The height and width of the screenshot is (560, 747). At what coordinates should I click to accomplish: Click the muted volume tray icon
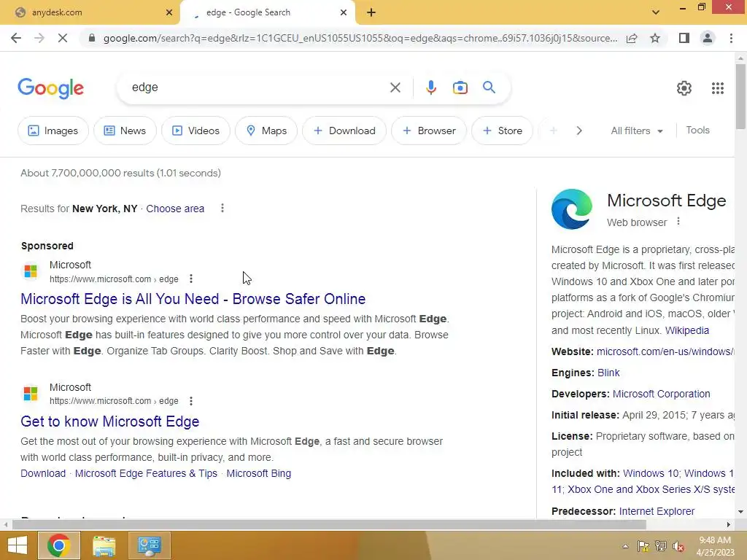coord(678,547)
